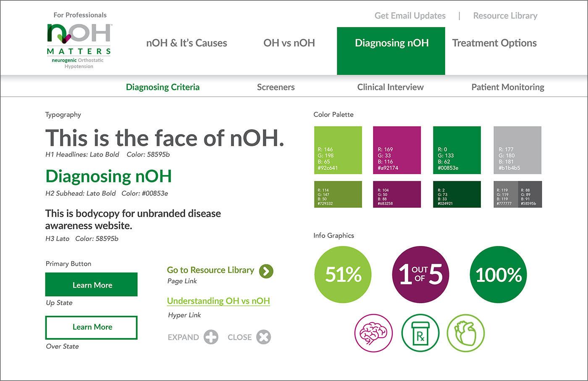Image resolution: width=588 pixels, height=381 pixels.
Task: Click the X icon next to CLOSE
Action: [x=264, y=337]
